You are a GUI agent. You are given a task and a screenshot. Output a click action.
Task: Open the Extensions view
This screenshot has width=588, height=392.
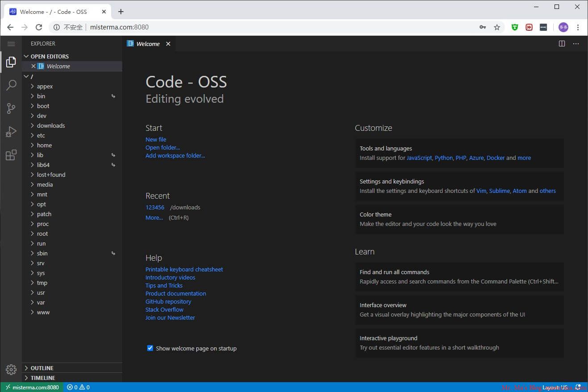point(11,155)
